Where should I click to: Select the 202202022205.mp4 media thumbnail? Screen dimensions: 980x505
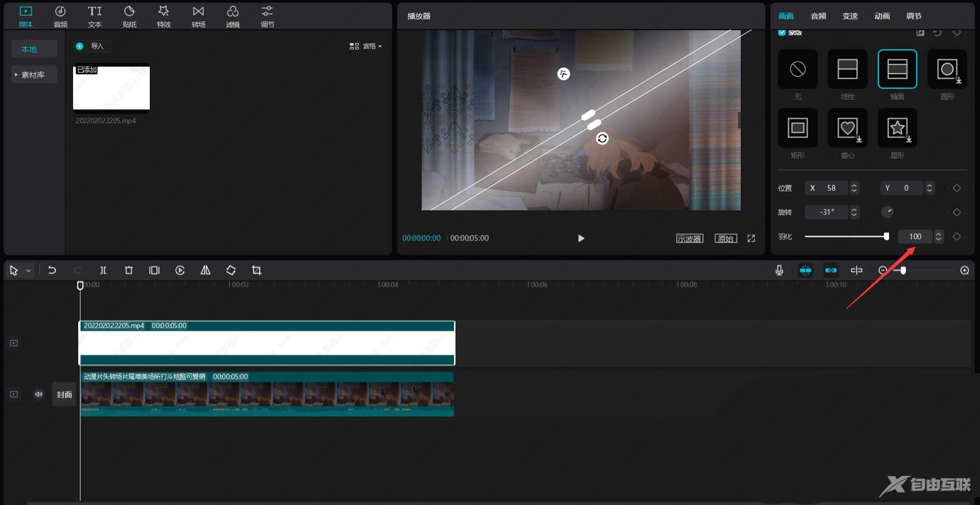coord(111,87)
